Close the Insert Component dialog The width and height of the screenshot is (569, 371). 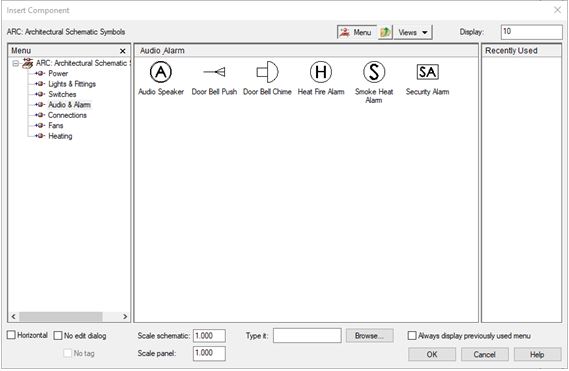pos(557,10)
